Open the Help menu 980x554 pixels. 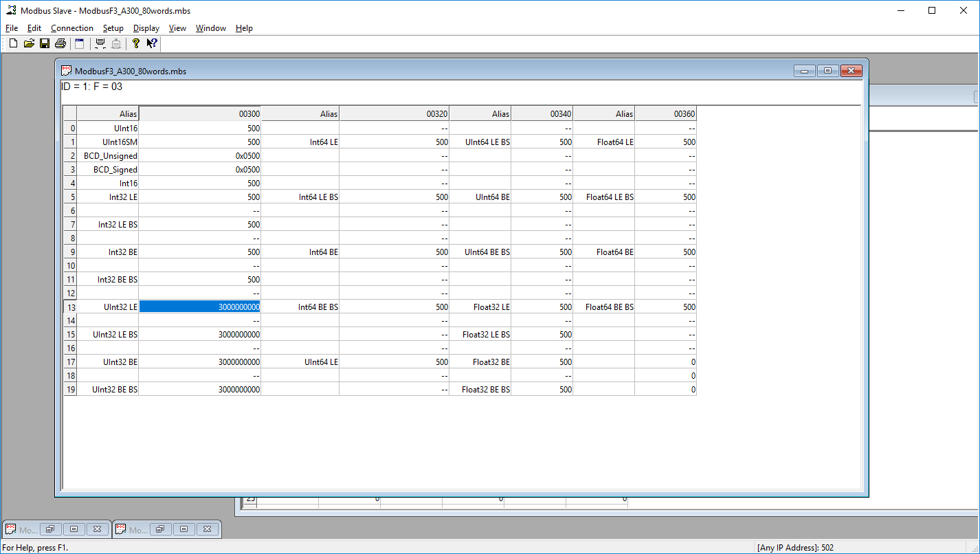coord(244,28)
